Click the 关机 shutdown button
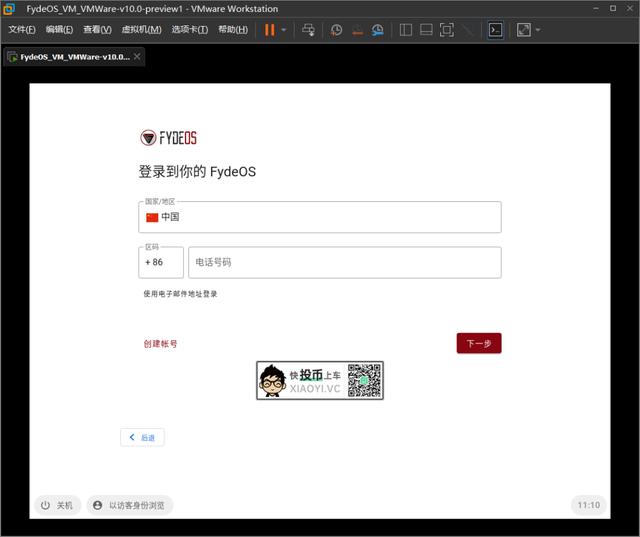The image size is (640, 537). point(57,505)
